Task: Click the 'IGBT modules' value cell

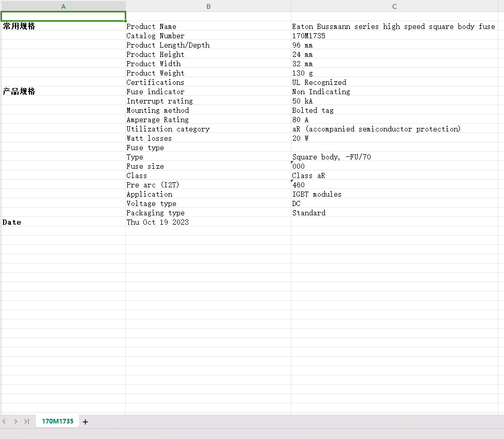Action: 394,194
